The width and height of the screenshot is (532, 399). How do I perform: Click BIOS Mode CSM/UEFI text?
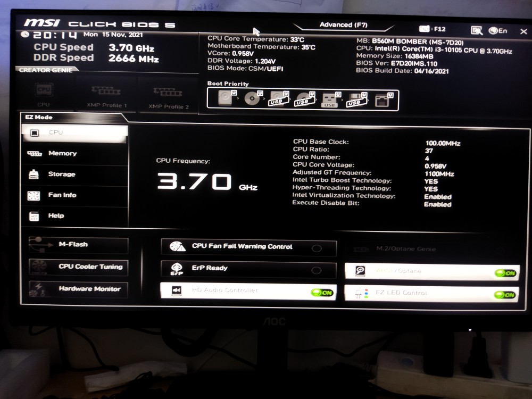tap(245, 68)
